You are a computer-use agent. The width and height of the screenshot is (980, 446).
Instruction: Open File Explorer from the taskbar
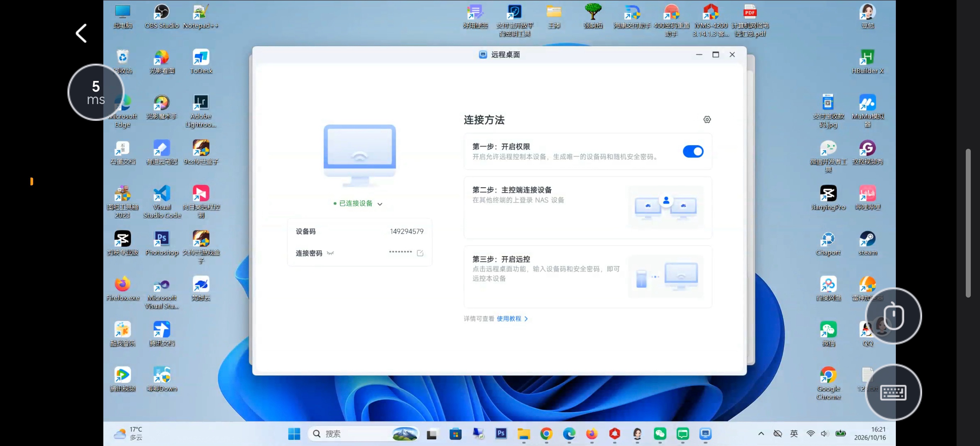click(523, 434)
